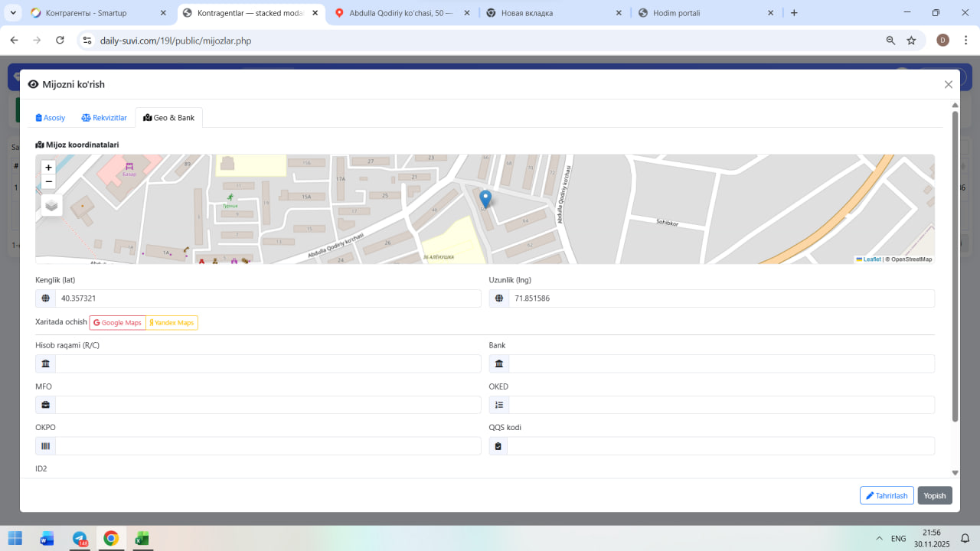Show hidden system tray icons
Screen dimensions: 980x551
(x=879, y=539)
